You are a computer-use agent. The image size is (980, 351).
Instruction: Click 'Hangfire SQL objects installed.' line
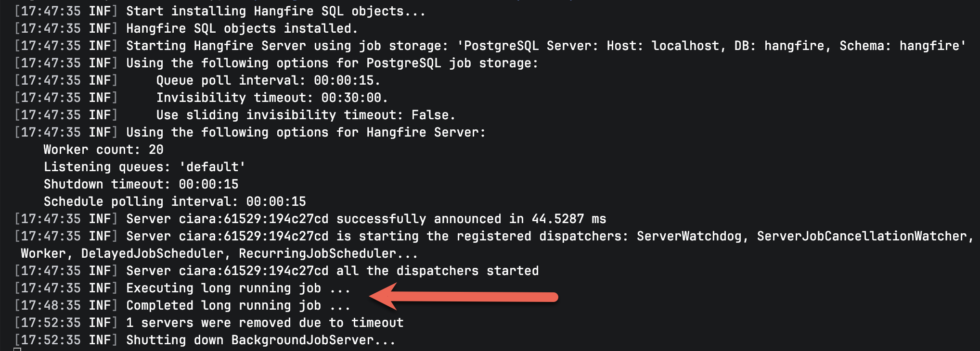coord(242,28)
